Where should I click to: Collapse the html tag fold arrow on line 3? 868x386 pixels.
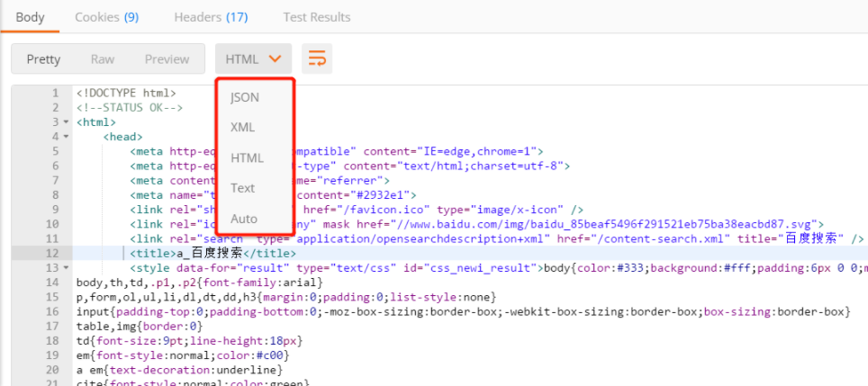pos(67,122)
